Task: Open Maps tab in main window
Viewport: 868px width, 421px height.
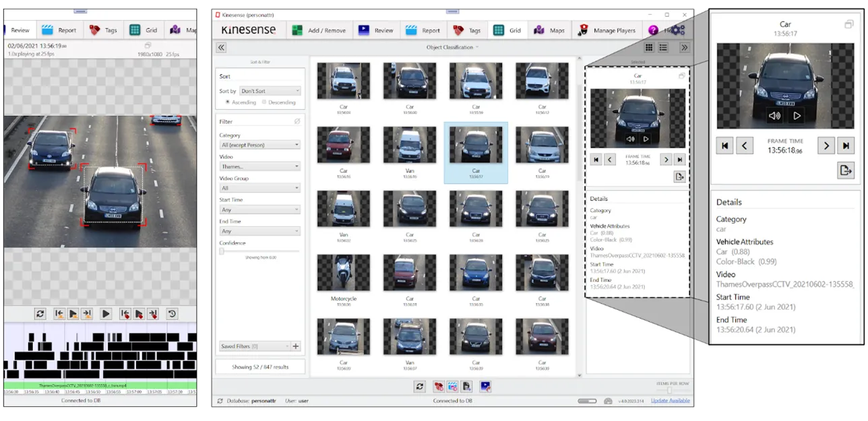Action: tap(549, 30)
